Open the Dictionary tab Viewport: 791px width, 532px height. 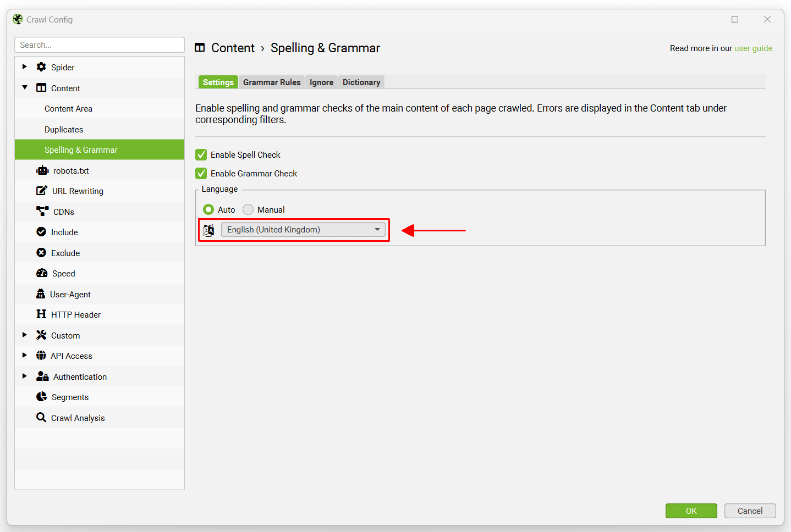tap(361, 82)
